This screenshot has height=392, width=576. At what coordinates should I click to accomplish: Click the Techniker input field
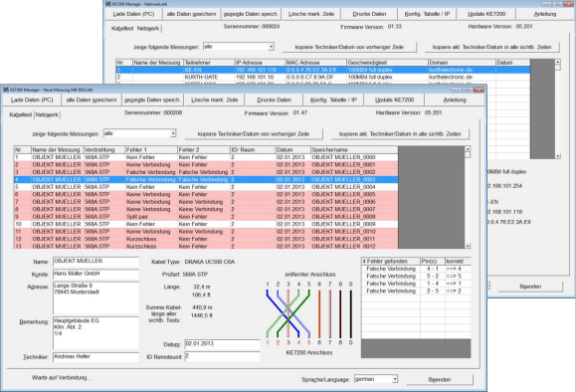96,357
